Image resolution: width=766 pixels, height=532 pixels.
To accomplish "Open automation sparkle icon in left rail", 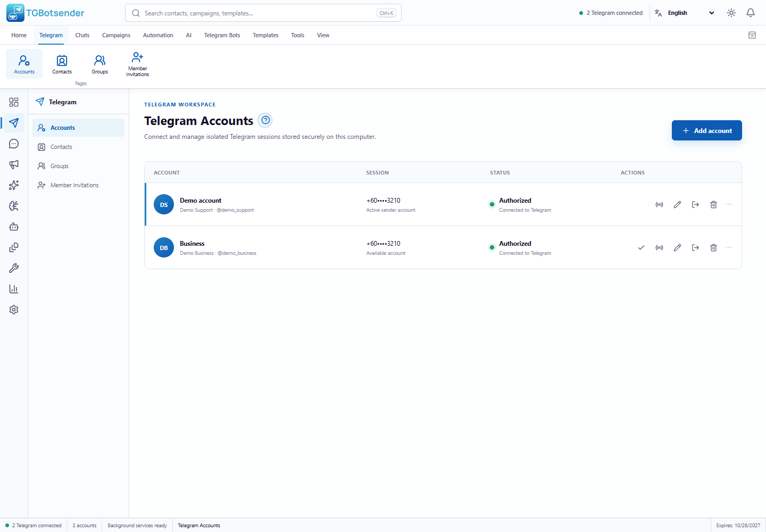I will click(x=14, y=185).
